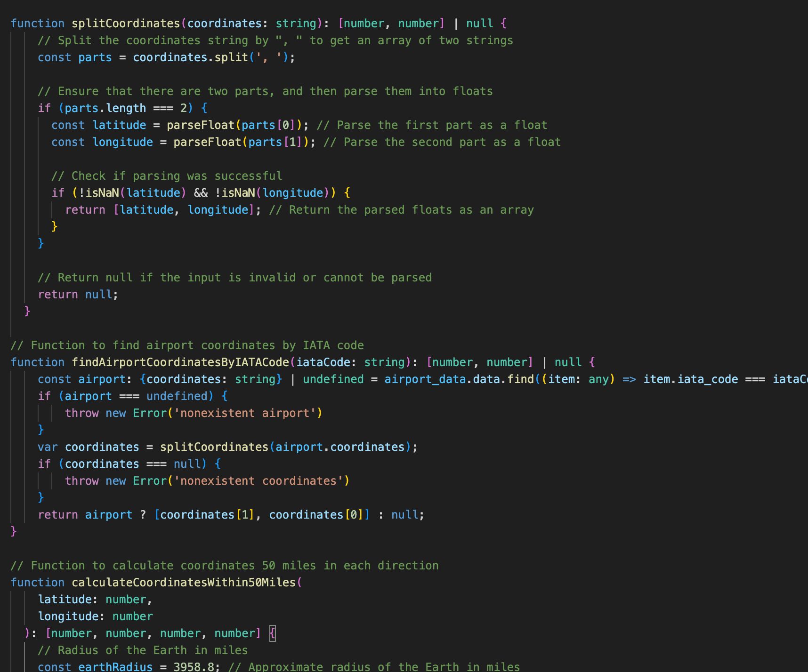
Task: Click the 'airport_data' identifier
Action: coord(425,379)
